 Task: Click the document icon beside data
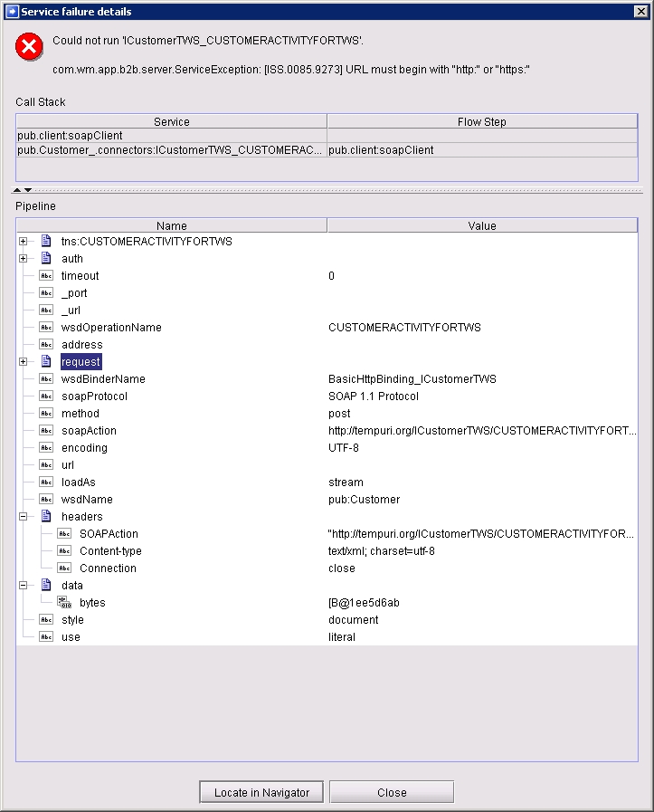click(x=46, y=585)
